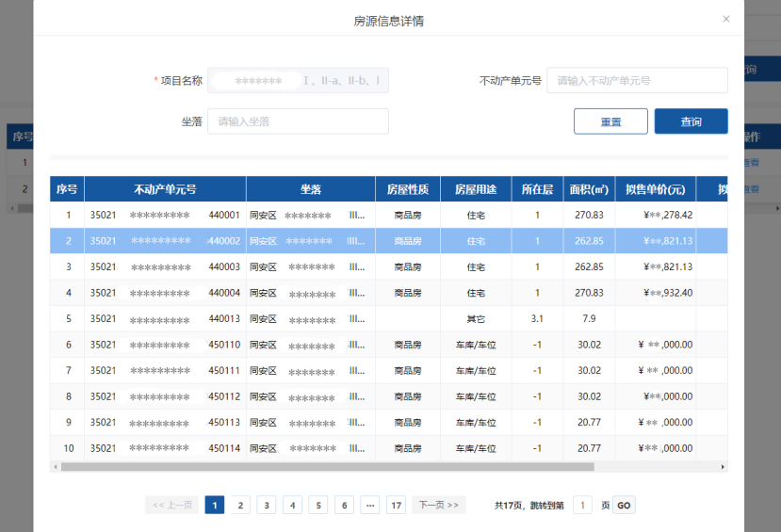781x532 pixels.
Task: Click the 面积(㎡) column header
Action: point(589,189)
